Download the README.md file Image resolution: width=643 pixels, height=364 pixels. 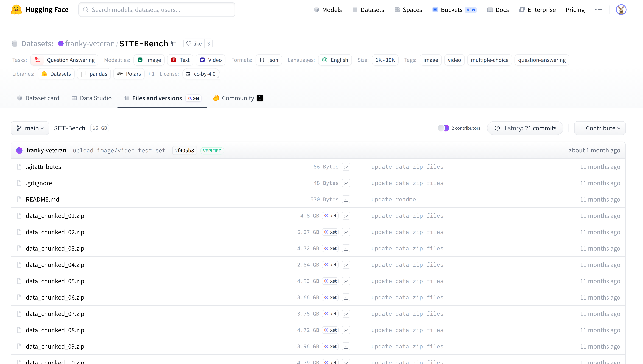346,199
